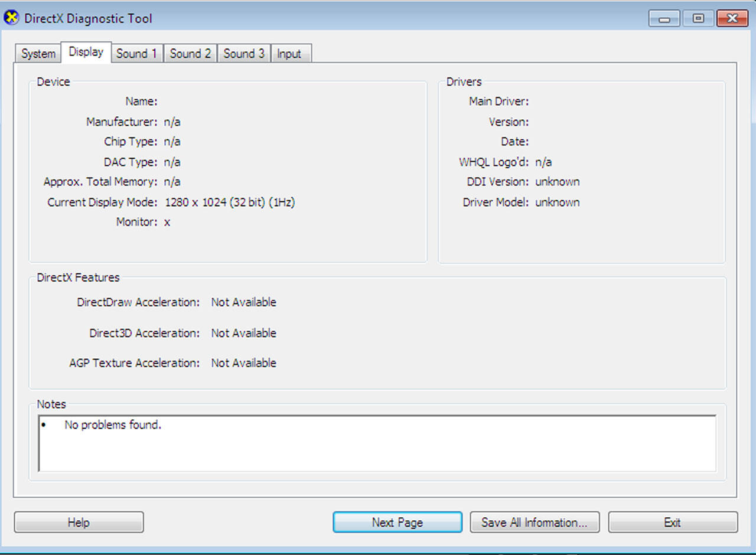Image resolution: width=756 pixels, height=555 pixels.
Task: Click the Monitor label
Action: (x=137, y=223)
